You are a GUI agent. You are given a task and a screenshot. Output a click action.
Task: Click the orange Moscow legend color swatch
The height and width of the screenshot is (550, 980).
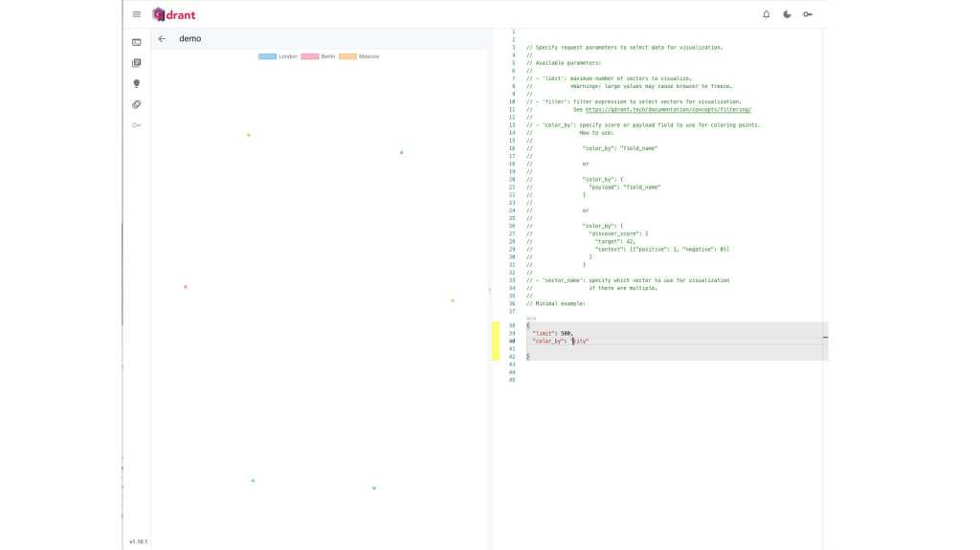pos(347,56)
